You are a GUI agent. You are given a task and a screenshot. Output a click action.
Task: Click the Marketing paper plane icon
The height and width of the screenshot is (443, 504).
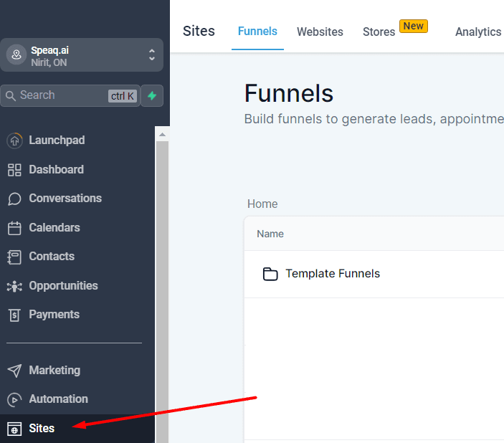point(14,371)
